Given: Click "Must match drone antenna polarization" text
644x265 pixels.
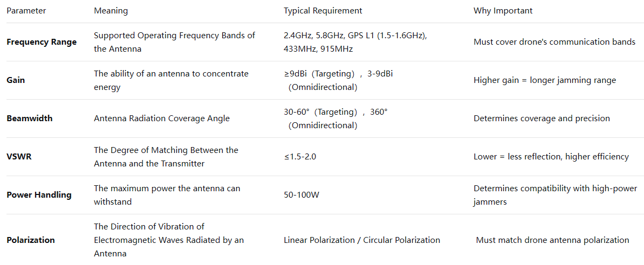Looking at the screenshot, I should 552,240.
